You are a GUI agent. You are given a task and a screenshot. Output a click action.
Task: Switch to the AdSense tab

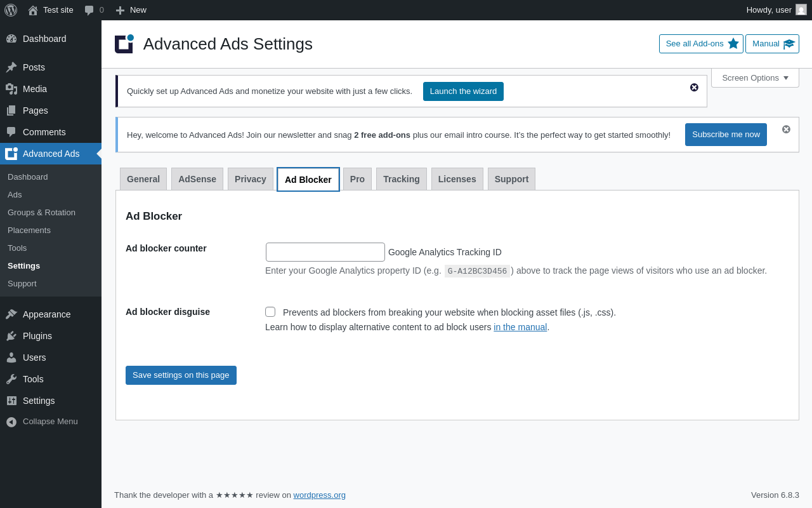click(197, 179)
